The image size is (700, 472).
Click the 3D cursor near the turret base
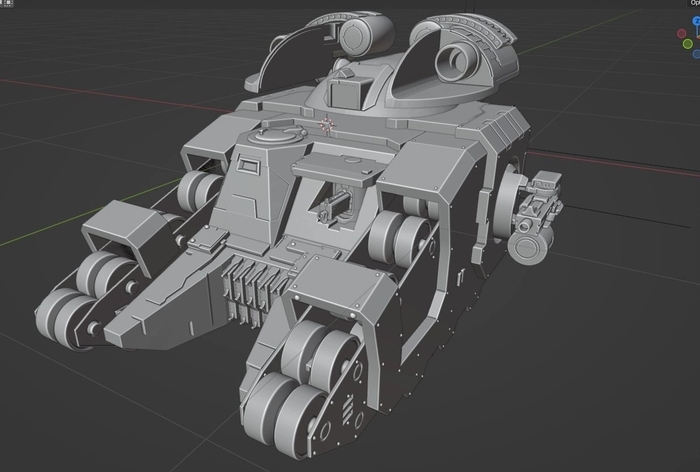(327, 125)
